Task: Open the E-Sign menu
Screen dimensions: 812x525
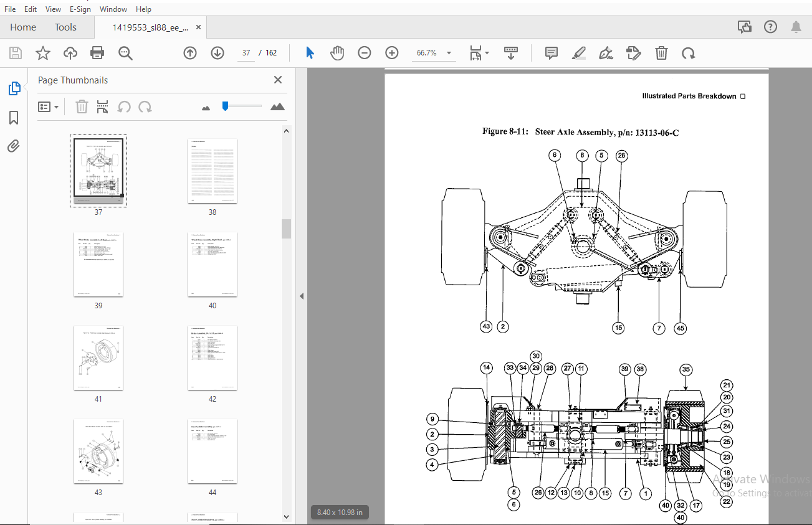Action: 80,9
